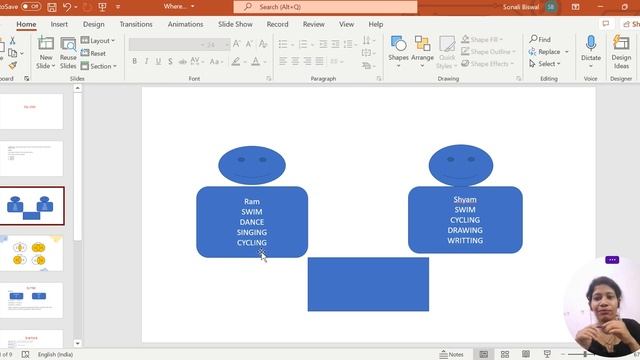Toggle Italic formatting

point(146,62)
